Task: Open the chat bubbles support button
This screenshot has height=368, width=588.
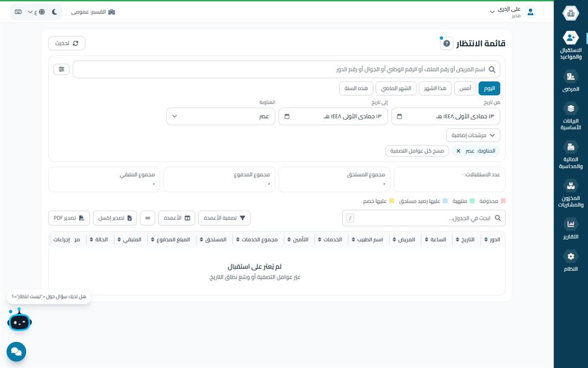Action: [x=16, y=352]
